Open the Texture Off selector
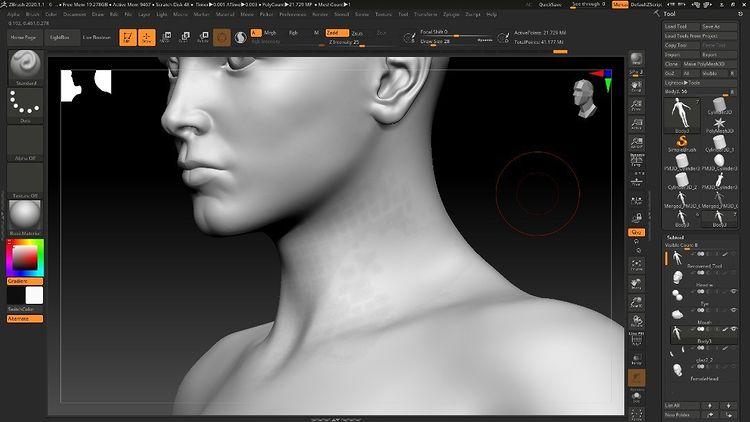The height and width of the screenshot is (422, 750). click(x=22, y=180)
